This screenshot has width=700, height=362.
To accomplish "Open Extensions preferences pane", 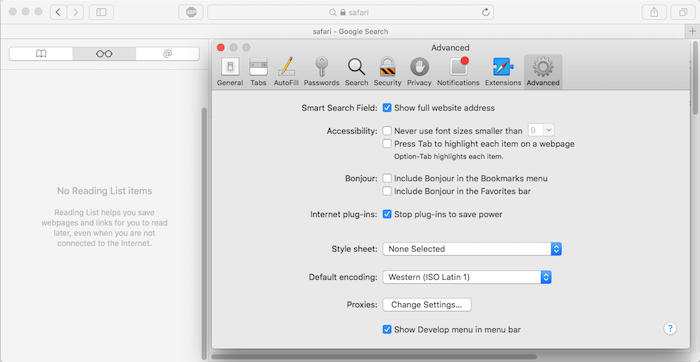I will tap(503, 72).
